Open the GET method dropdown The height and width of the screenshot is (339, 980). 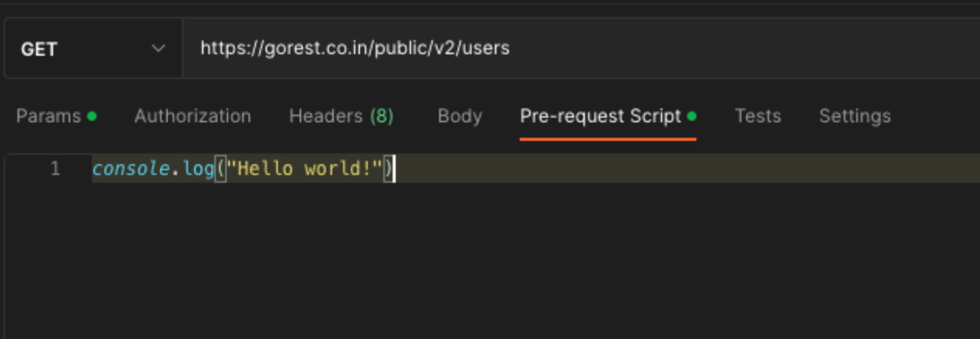coord(92,49)
